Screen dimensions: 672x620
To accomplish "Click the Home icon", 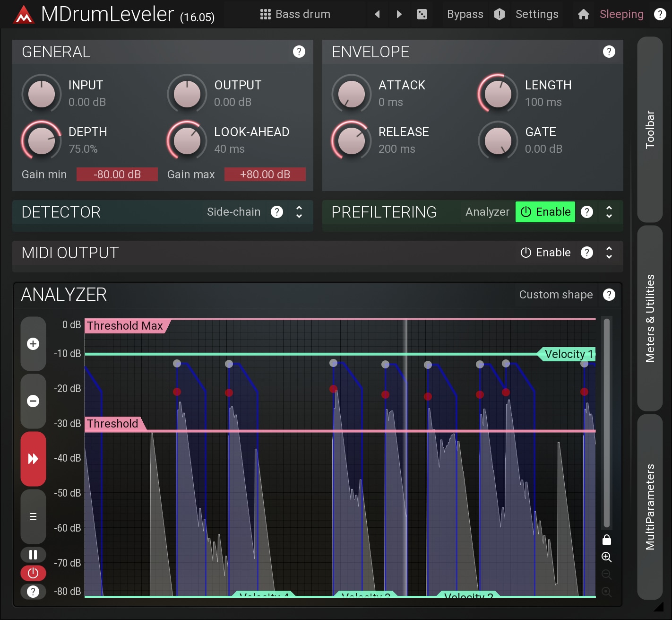I will 584,14.
